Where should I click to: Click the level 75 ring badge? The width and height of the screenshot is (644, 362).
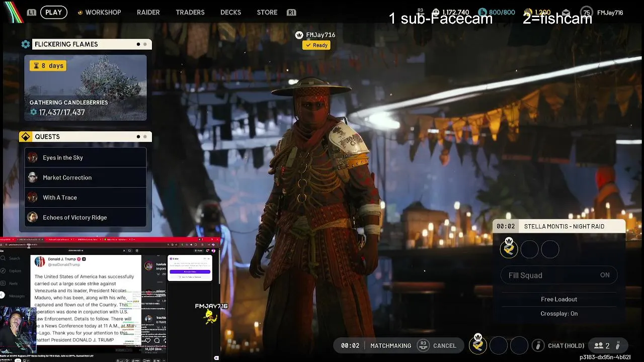[x=587, y=12]
